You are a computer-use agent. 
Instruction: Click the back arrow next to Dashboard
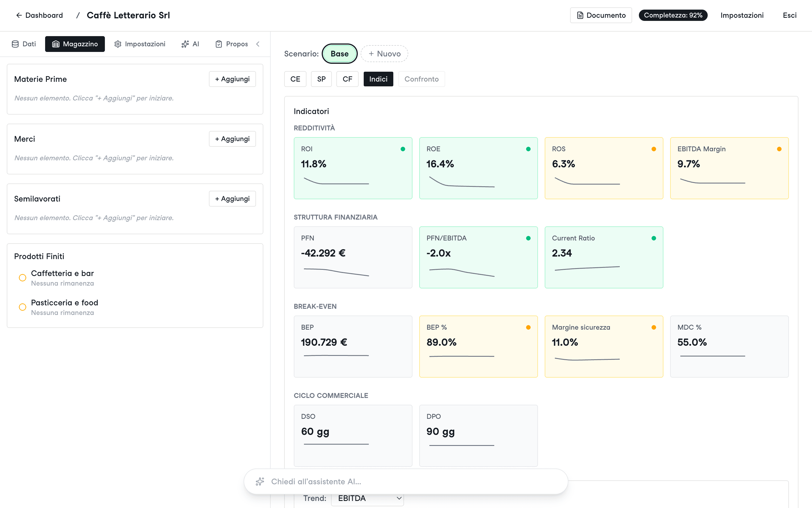click(19, 15)
